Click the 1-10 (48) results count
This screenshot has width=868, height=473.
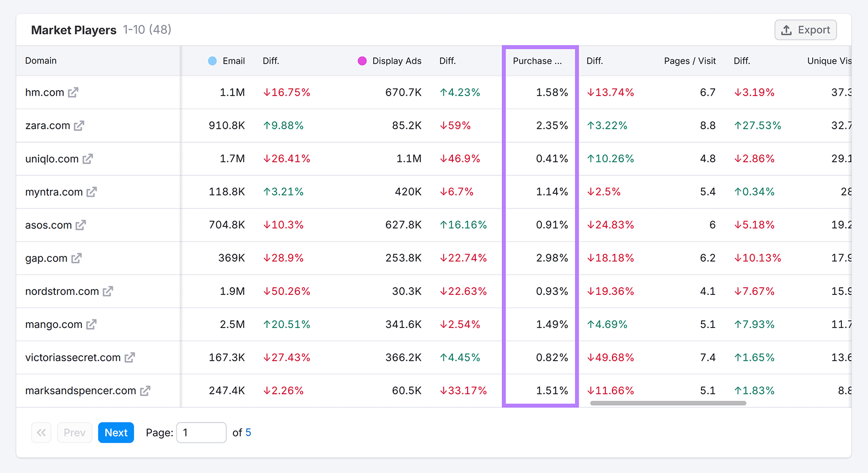[147, 29]
